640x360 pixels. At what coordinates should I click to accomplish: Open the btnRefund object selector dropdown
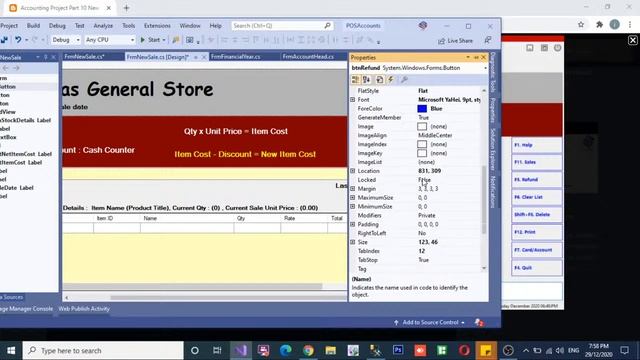pyautogui.click(x=485, y=68)
